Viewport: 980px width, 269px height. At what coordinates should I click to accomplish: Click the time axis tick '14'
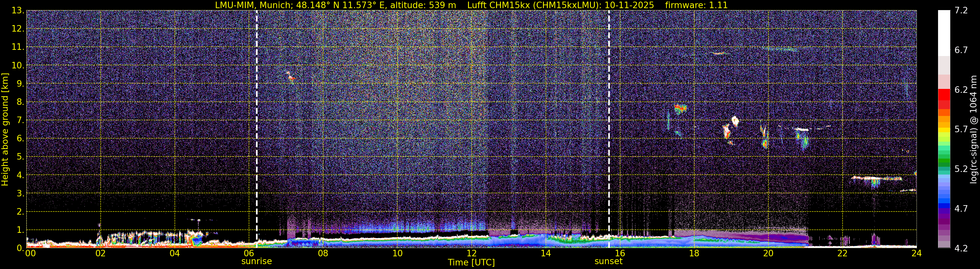pyautogui.click(x=545, y=253)
